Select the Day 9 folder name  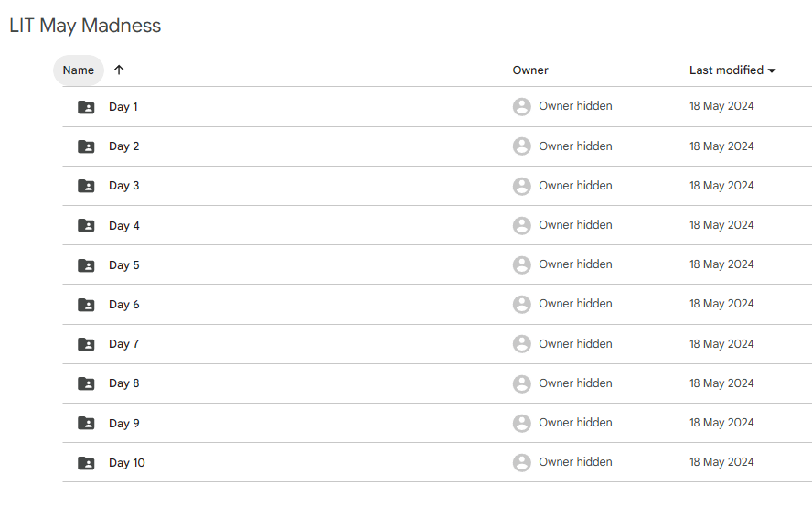coord(124,424)
